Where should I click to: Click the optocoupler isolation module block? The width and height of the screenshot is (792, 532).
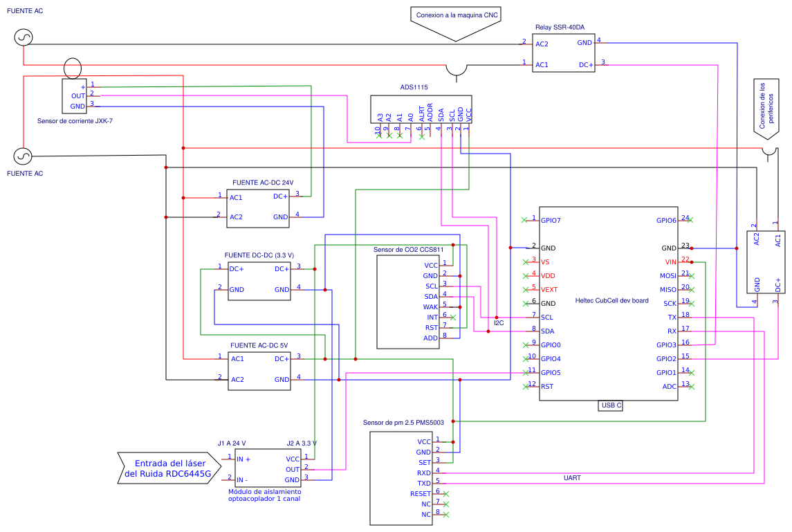click(268, 469)
